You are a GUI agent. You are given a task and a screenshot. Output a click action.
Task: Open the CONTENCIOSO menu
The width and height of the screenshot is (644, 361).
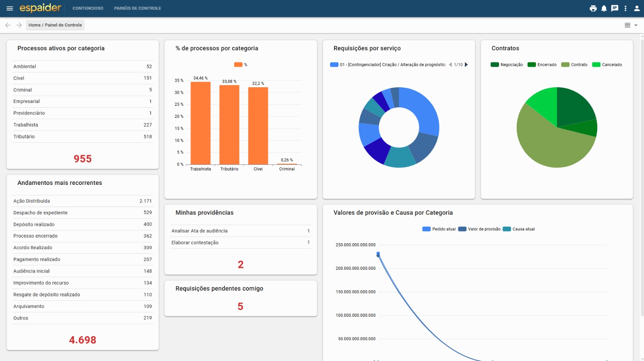(x=88, y=8)
